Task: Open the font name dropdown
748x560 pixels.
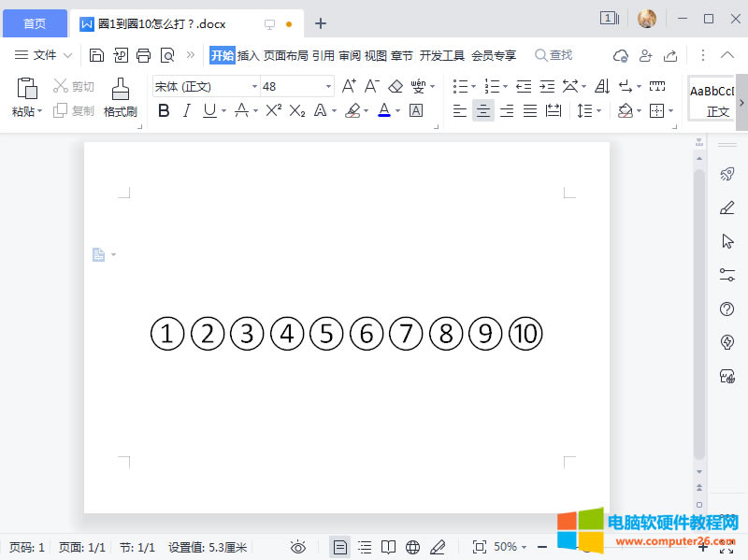Action: (252, 85)
